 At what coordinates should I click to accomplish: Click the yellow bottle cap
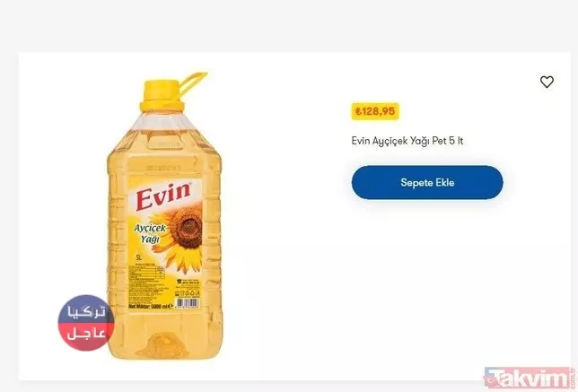162,96
